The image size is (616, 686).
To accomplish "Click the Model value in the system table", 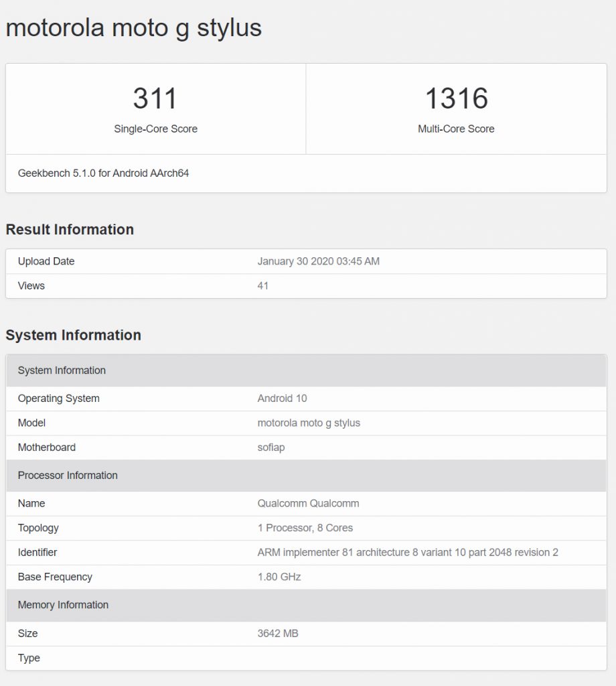I will click(x=309, y=423).
